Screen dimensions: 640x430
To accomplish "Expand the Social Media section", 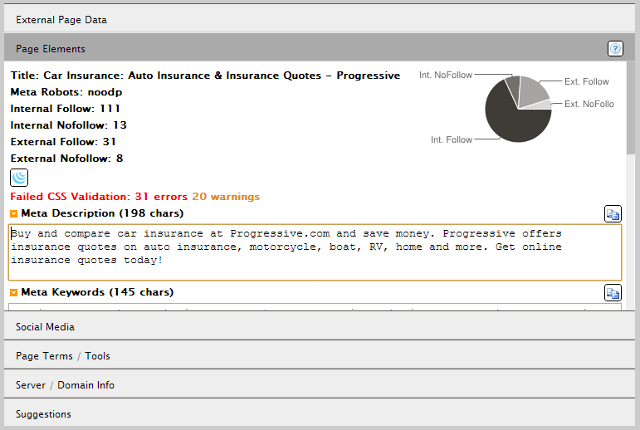I will click(x=319, y=326).
